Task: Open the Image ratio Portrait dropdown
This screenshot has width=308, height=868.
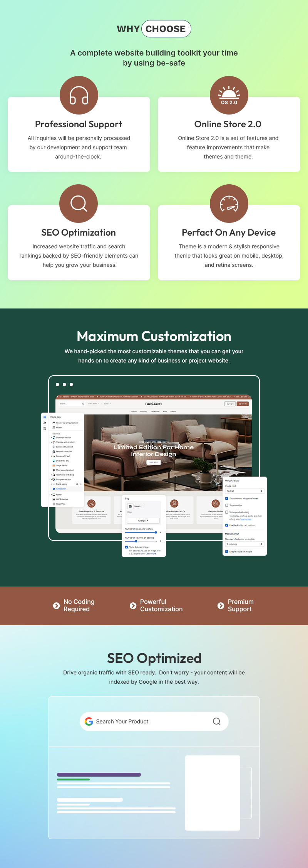Action: 244,491
